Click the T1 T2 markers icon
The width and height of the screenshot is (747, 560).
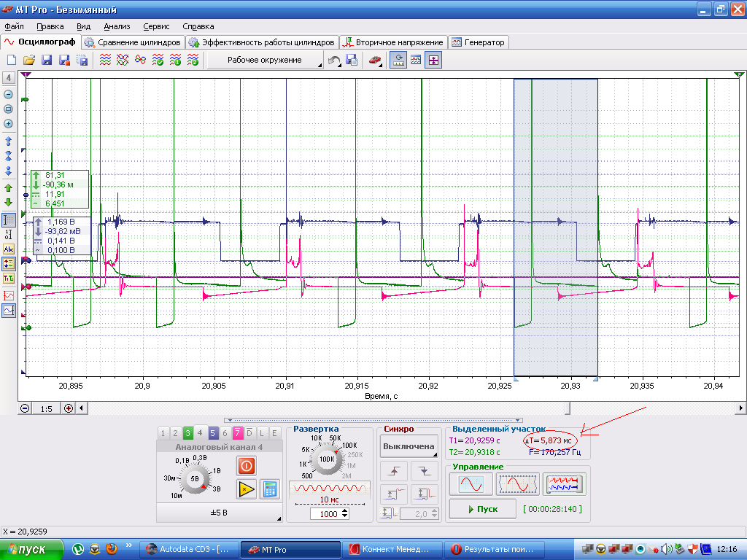(9, 279)
